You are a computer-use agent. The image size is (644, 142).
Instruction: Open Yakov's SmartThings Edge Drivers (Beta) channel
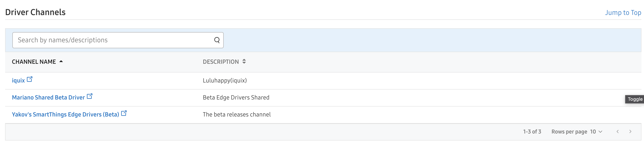coord(65,114)
